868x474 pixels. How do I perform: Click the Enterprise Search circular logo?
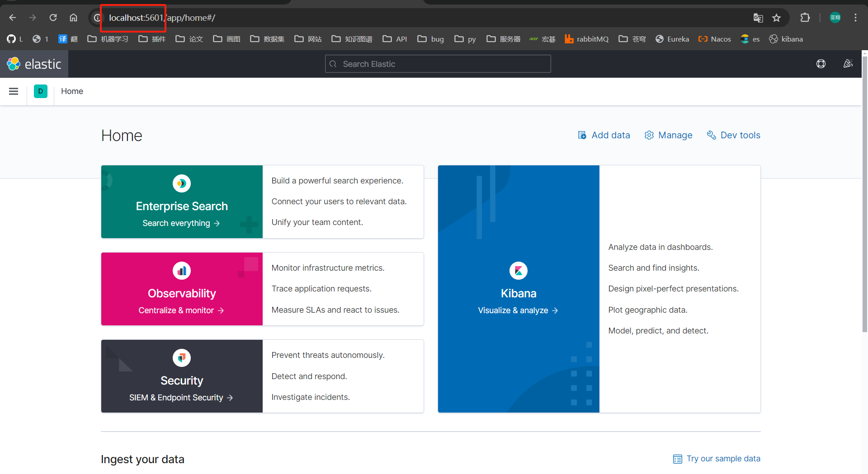pos(182,183)
